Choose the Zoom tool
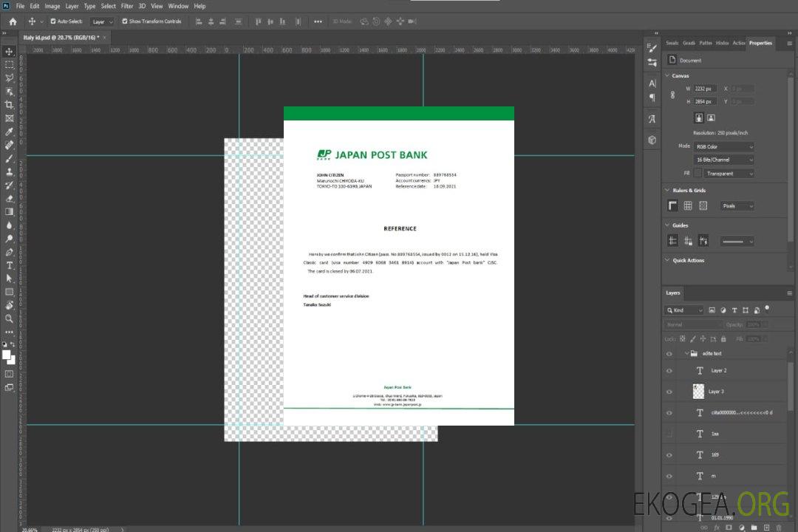Viewport: 798px width, 532px height. [x=9, y=318]
